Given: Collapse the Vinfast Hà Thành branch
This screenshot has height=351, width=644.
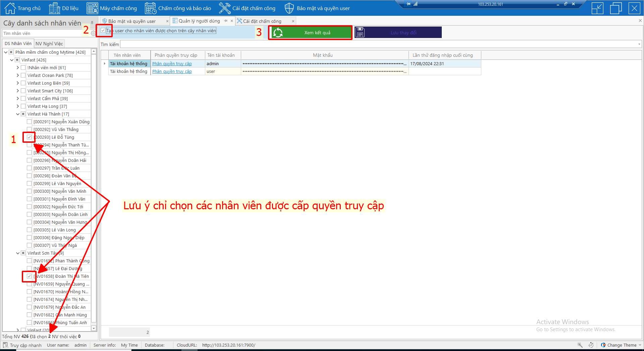Looking at the screenshot, I should [x=18, y=114].
